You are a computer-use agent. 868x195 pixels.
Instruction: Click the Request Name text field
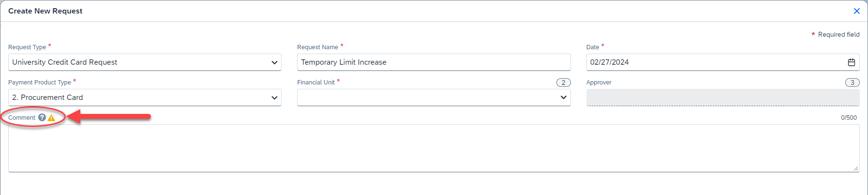point(434,62)
